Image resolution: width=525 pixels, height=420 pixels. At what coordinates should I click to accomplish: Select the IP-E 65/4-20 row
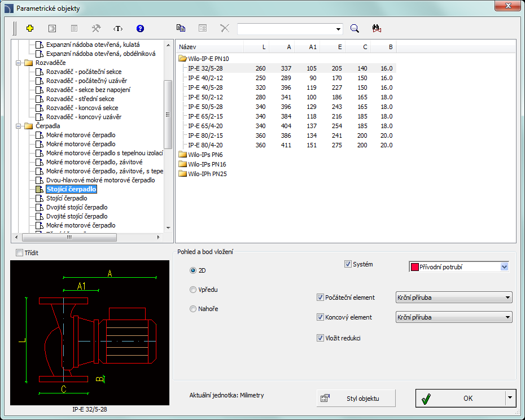click(286, 126)
